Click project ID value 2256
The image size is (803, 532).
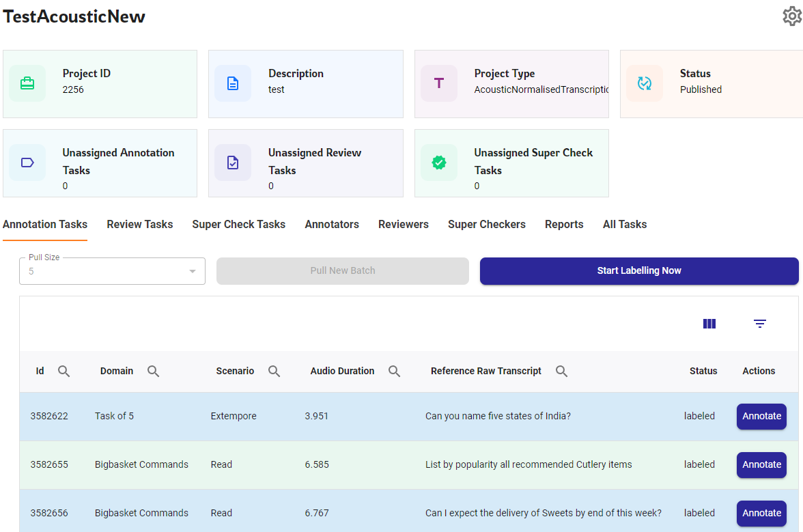(73, 89)
